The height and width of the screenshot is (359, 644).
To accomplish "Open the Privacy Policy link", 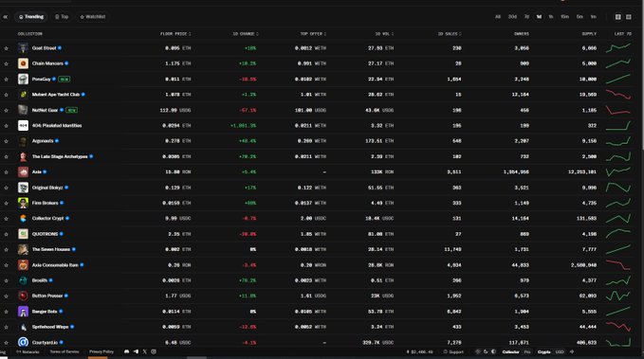I will [x=101, y=351].
